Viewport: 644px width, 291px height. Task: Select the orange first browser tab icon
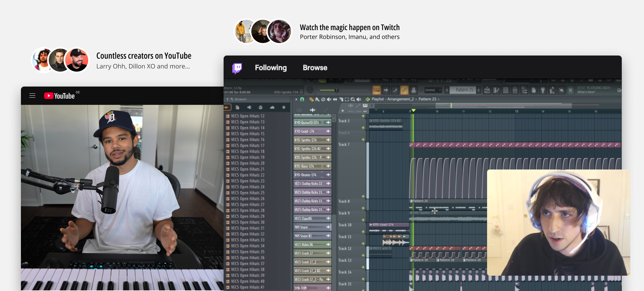[227, 107]
